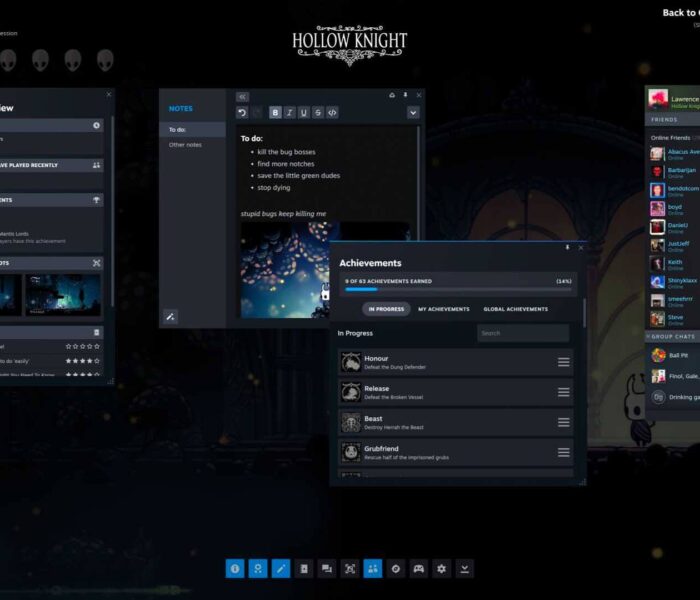Open the full screenshot thumbnail in Game Overview
Image resolution: width=700 pixels, height=600 pixels.
pos(63,295)
